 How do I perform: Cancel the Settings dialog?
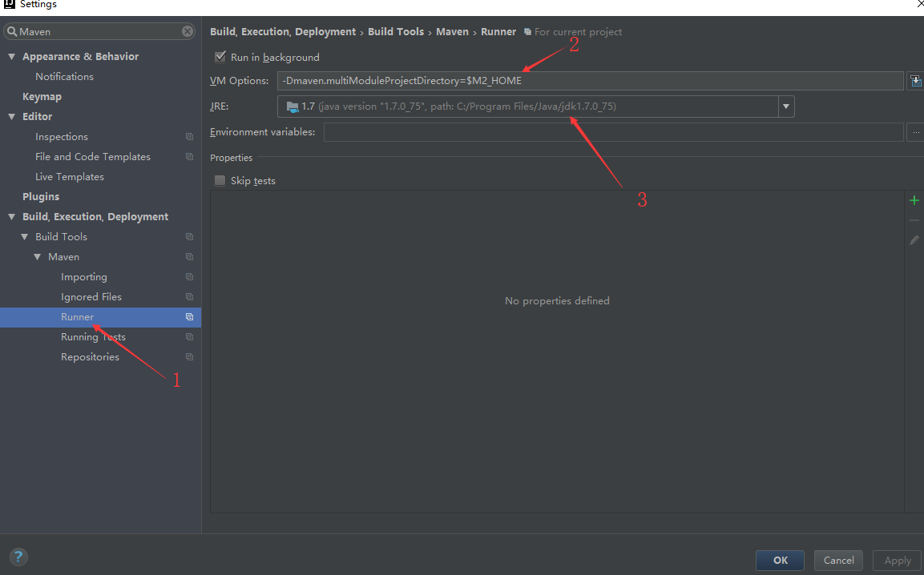838,561
